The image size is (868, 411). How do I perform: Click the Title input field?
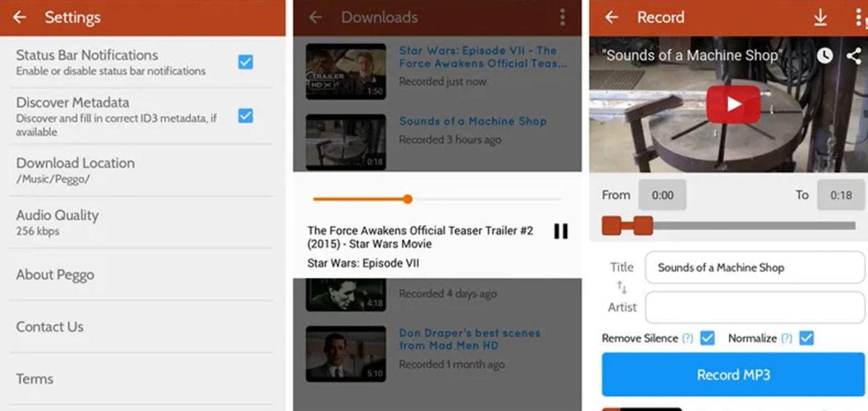[754, 268]
